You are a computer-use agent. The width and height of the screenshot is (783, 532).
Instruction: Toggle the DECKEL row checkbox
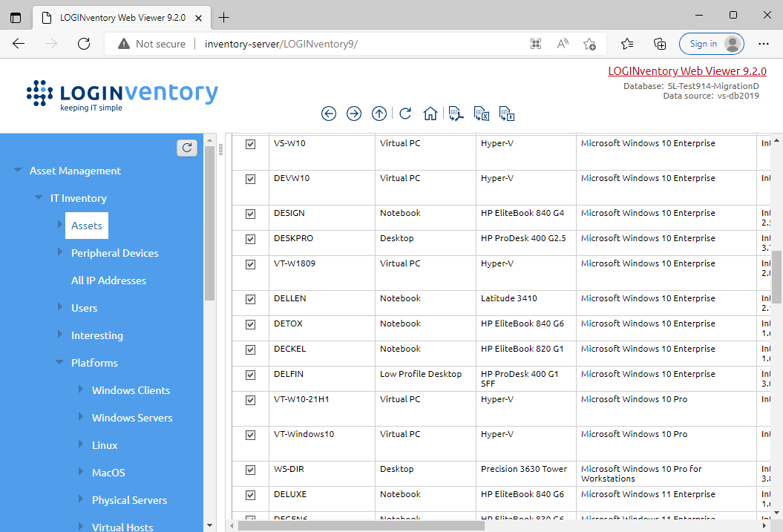click(x=251, y=349)
